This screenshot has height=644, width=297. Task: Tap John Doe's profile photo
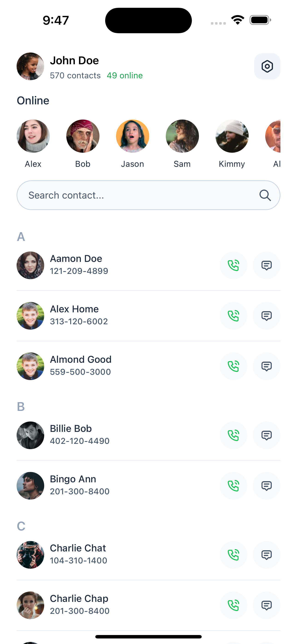tap(30, 66)
